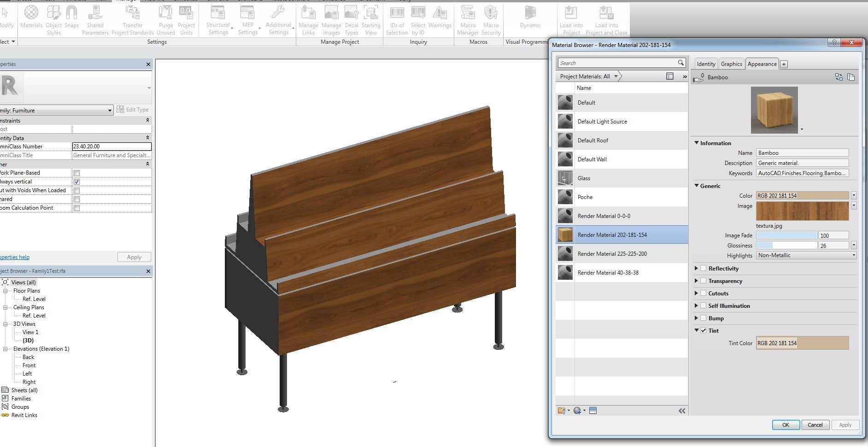Switch to the Identity tab

coord(706,64)
